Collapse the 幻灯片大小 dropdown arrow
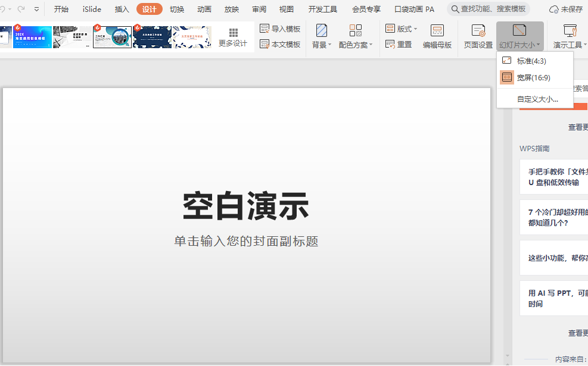The width and height of the screenshot is (588, 366). [x=539, y=45]
